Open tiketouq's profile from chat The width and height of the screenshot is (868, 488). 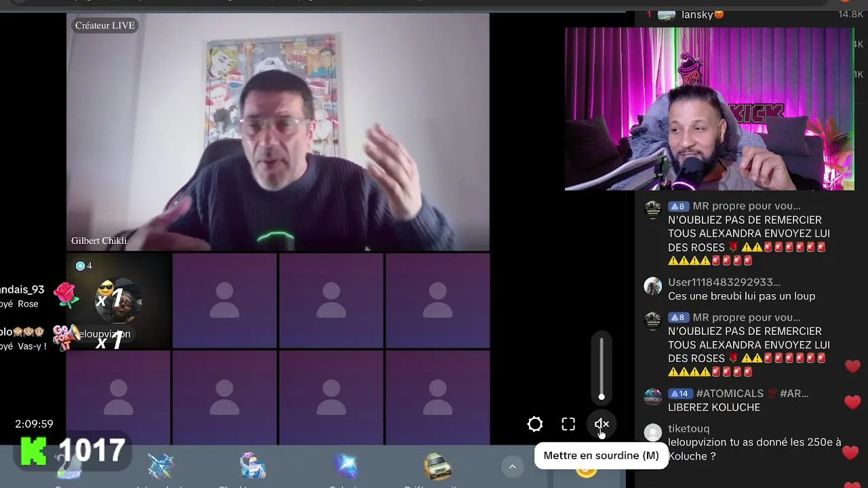coord(688,428)
